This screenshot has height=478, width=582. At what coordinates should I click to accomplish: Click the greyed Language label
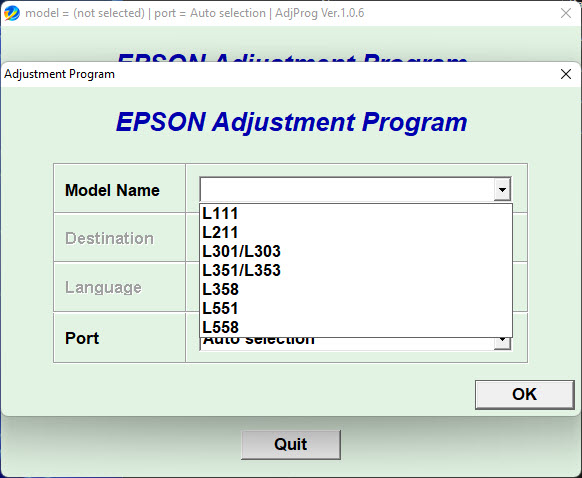coord(103,288)
